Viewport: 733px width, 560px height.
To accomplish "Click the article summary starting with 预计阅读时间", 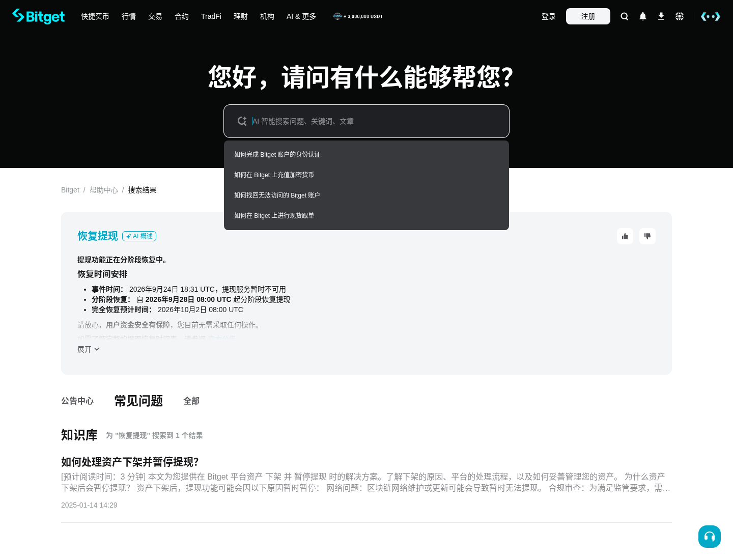I will [366, 482].
